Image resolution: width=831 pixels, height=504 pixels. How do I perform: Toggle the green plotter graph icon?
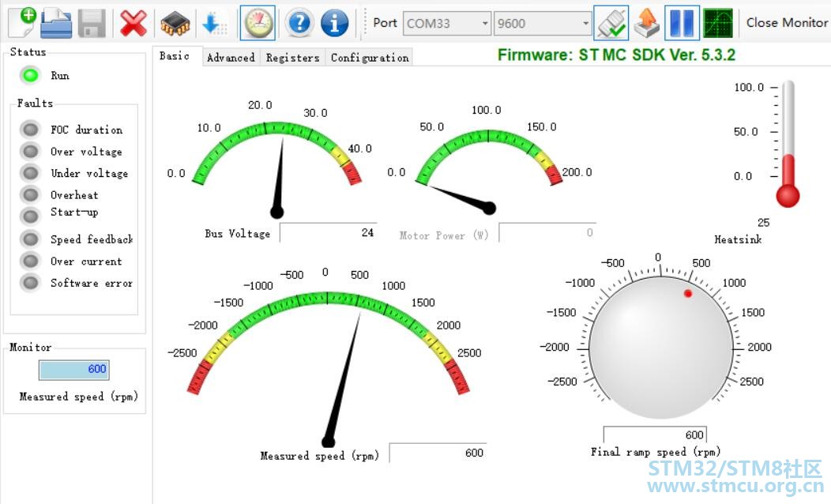point(717,23)
